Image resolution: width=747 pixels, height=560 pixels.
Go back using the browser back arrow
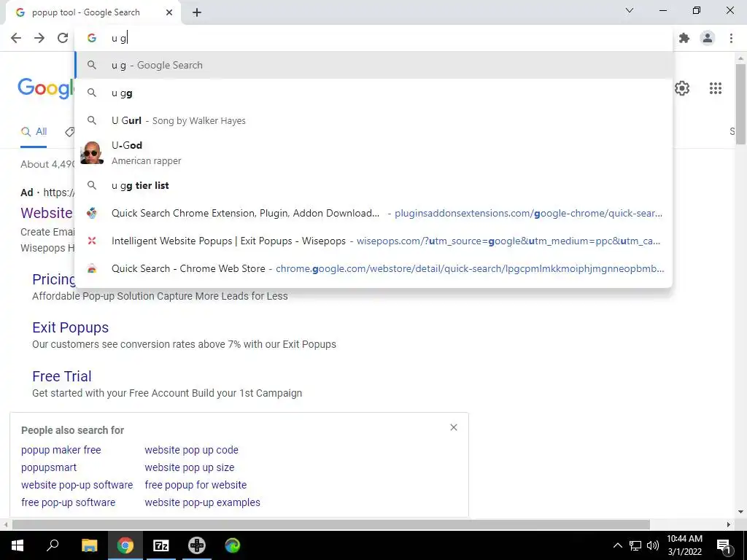(x=16, y=38)
